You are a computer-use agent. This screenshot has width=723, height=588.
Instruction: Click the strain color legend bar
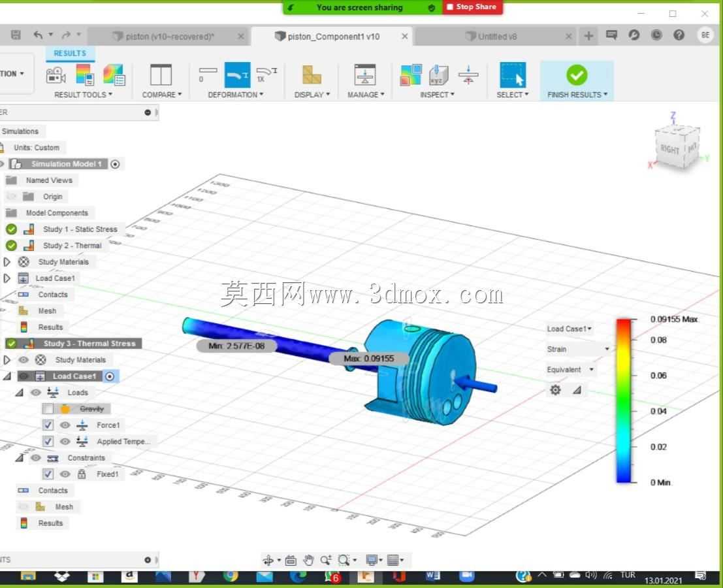coord(624,400)
